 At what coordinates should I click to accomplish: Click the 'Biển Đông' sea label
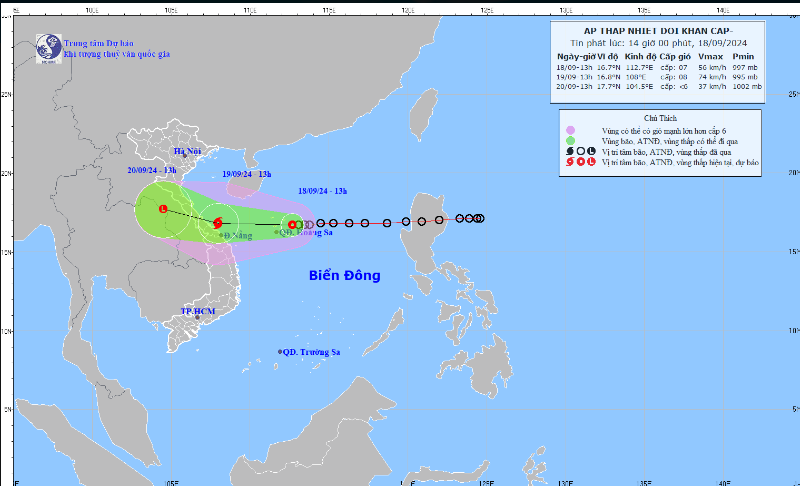pos(344,275)
